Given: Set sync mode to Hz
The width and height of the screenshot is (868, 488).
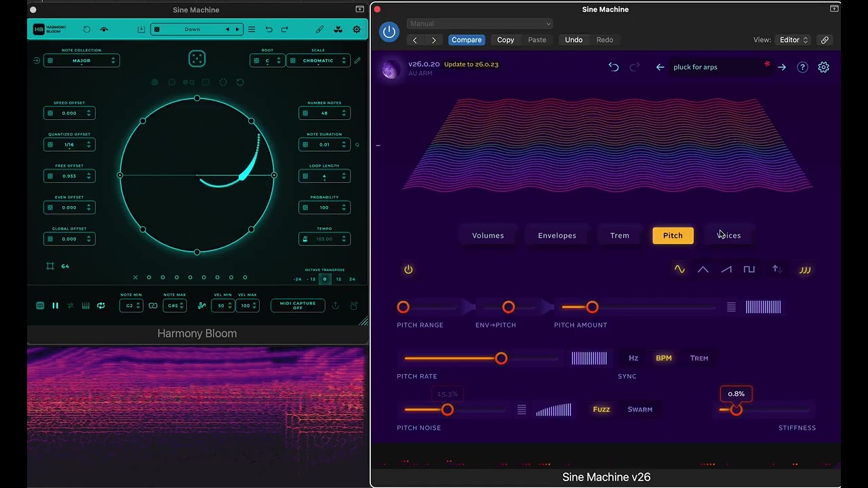Looking at the screenshot, I should (633, 358).
